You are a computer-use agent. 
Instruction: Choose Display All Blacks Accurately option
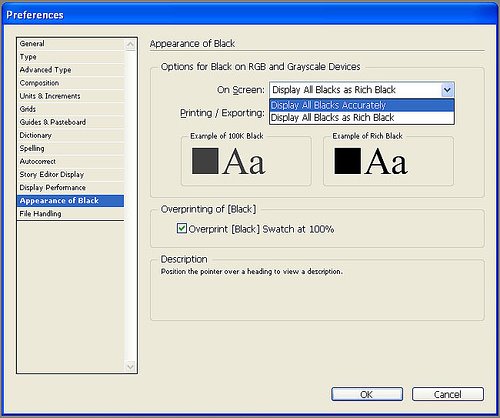pyautogui.click(x=362, y=105)
